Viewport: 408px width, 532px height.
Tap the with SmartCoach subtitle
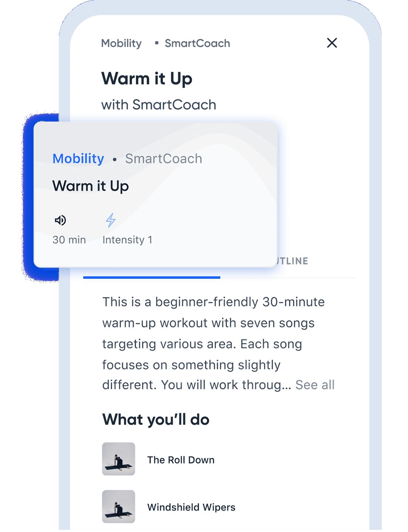click(x=159, y=105)
